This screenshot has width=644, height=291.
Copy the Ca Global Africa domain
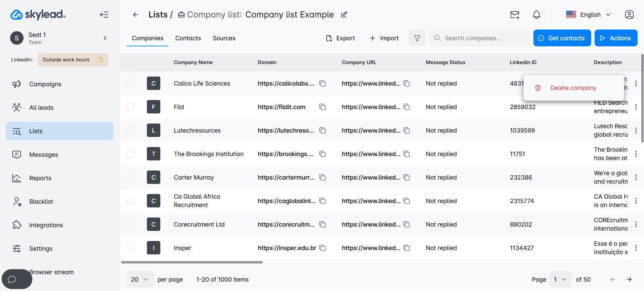[323, 201]
